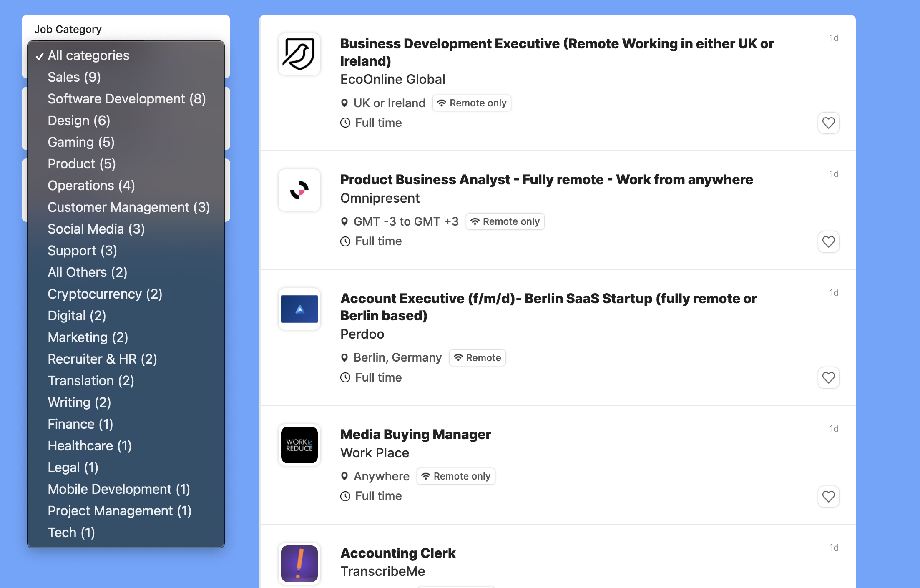Favorite the Product Business Analyst listing

828,242
